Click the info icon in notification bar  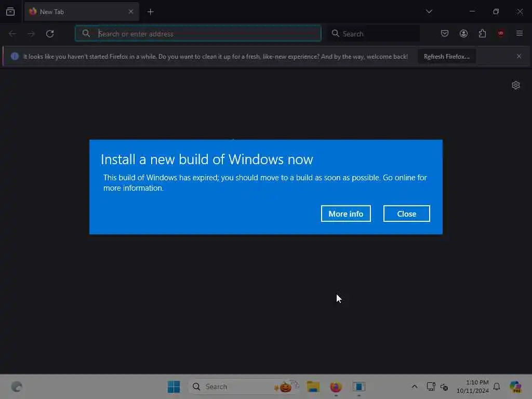point(15,56)
